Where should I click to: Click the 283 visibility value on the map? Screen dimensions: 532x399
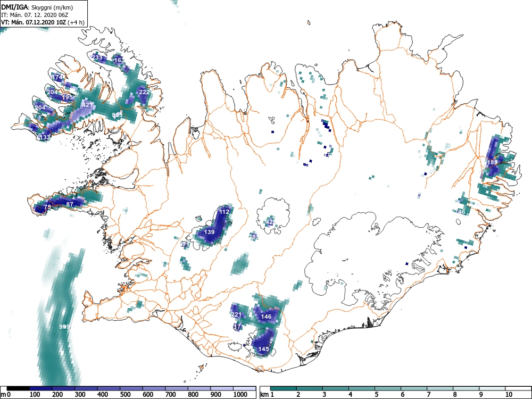pyautogui.click(x=253, y=236)
